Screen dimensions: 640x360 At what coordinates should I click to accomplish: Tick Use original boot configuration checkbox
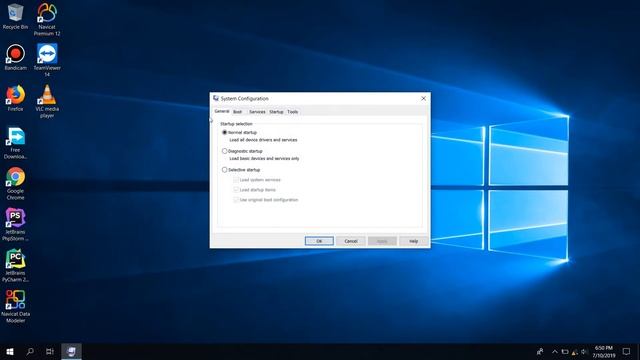coord(236,200)
